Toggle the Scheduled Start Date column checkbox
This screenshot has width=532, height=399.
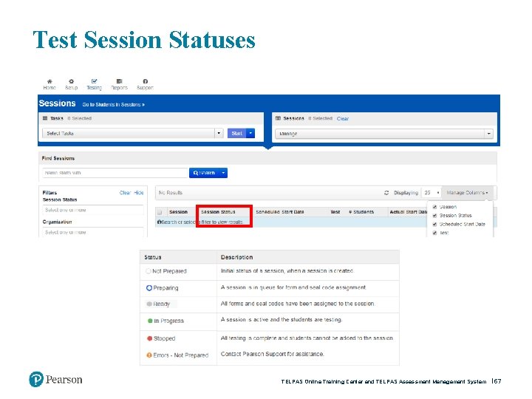click(x=434, y=225)
